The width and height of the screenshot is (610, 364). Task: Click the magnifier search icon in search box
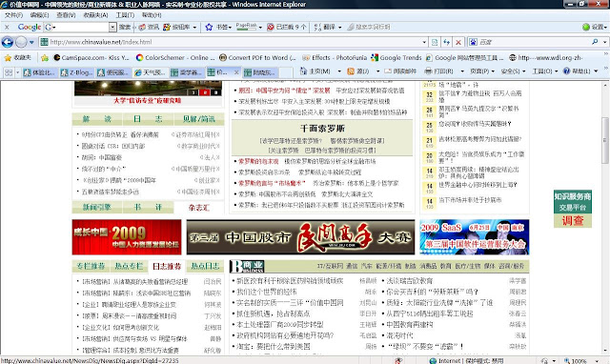pos(595,42)
